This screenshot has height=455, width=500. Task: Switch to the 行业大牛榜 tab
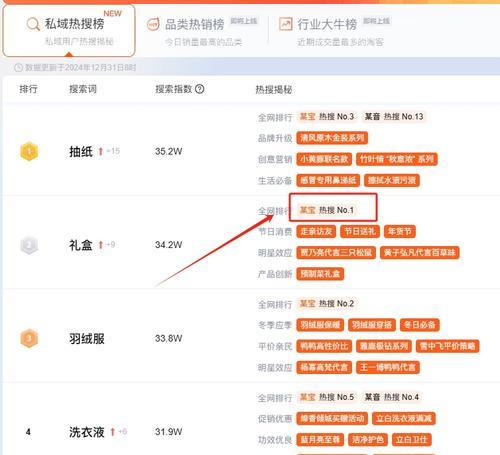point(335,31)
